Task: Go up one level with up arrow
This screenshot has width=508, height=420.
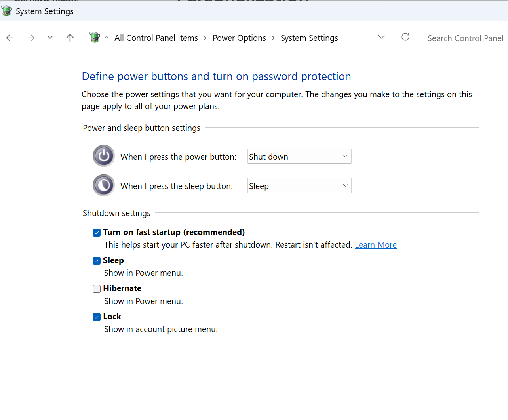Action: pos(70,38)
